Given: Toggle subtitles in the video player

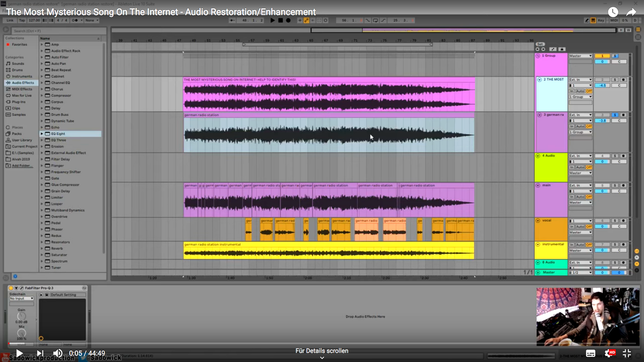Looking at the screenshot, I should 590,353.
